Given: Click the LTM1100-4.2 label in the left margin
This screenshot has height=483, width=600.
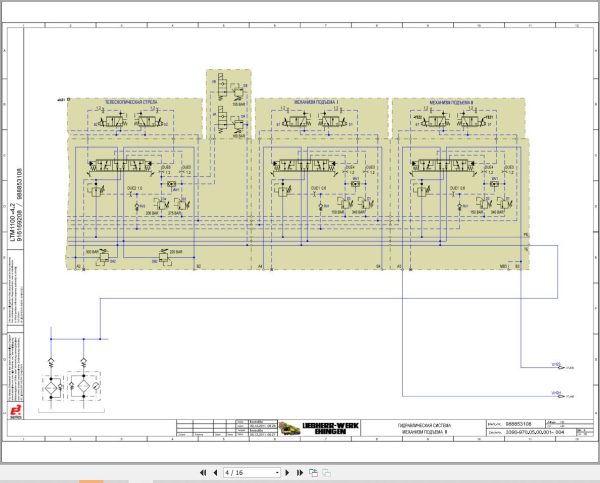Looking at the screenshot, I should click(12, 222).
